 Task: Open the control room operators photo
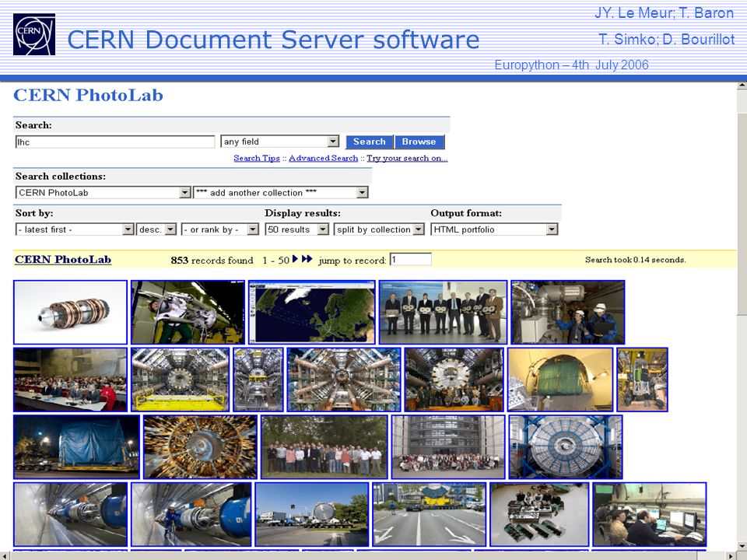point(649,514)
